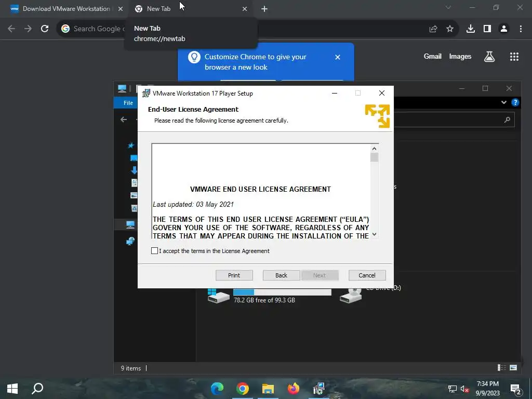Image resolution: width=532 pixels, height=399 pixels.
Task: Switch File Explorer to large icons view
Action: pyautogui.click(x=513, y=367)
